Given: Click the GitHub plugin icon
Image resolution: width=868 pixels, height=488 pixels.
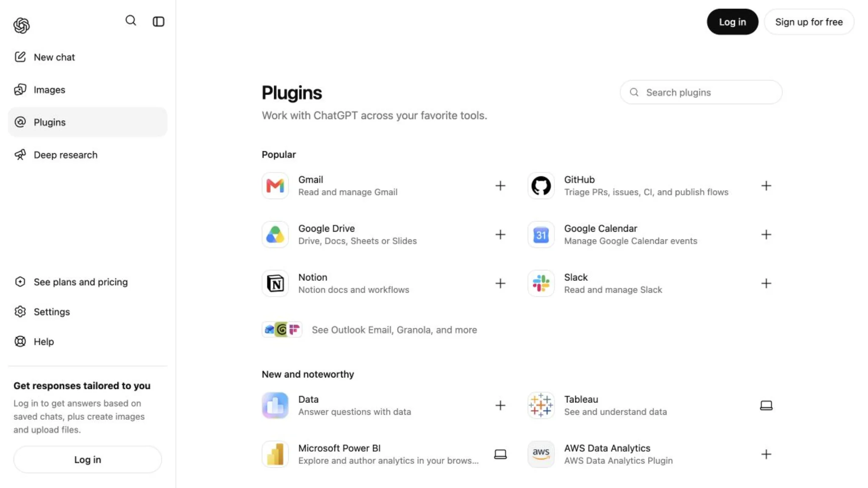Looking at the screenshot, I should (541, 186).
